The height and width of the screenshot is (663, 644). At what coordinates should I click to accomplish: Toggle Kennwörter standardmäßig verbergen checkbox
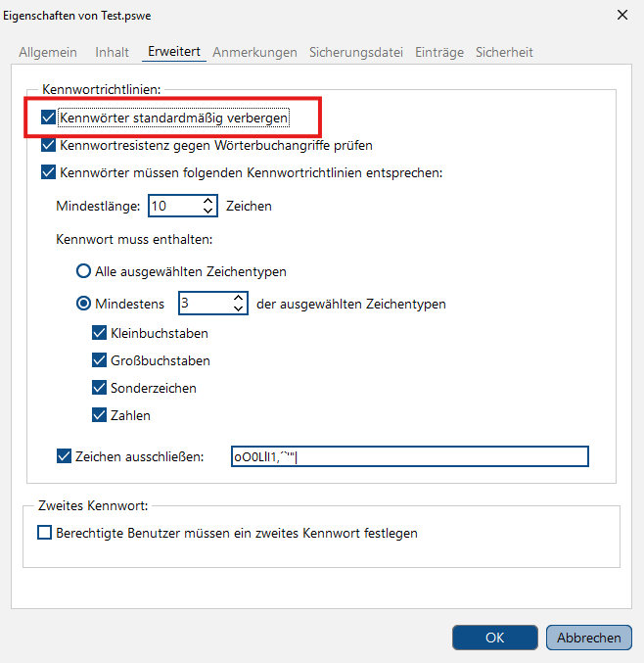click(49, 118)
